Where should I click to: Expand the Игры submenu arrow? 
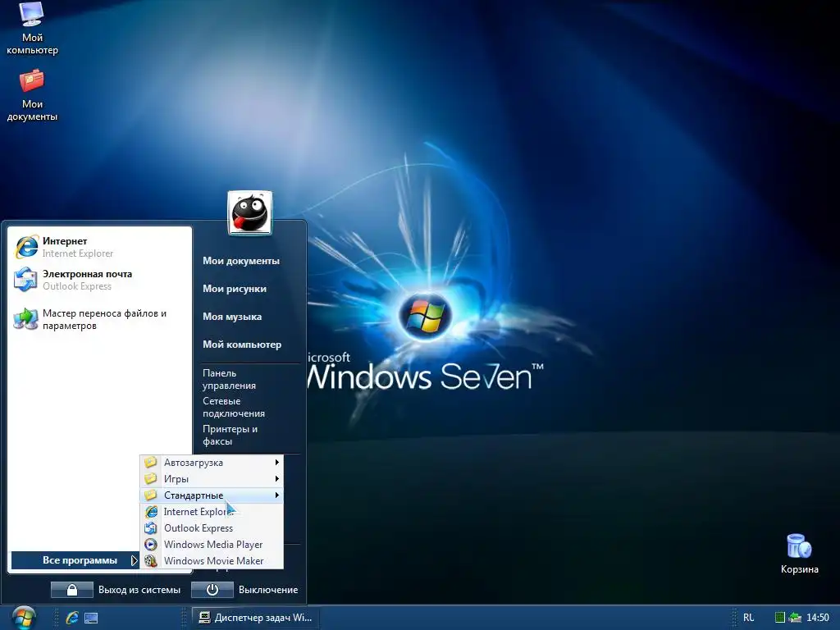pos(277,478)
